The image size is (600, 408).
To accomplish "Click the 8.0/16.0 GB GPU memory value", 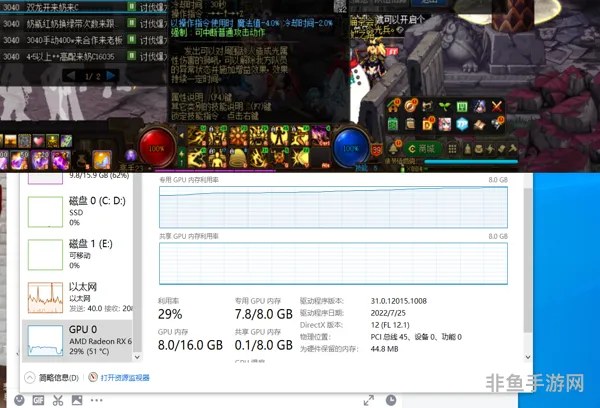I will tap(190, 345).
